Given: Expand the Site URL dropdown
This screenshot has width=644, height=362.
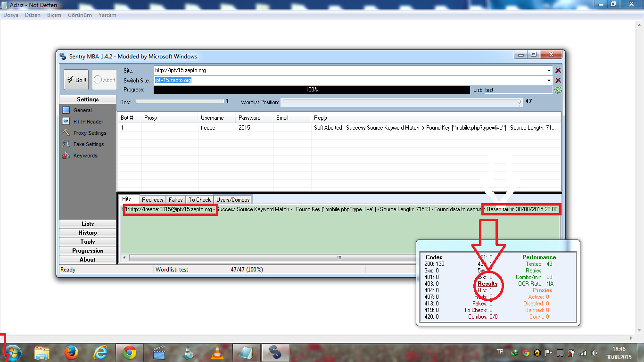Looking at the screenshot, I should [x=549, y=70].
